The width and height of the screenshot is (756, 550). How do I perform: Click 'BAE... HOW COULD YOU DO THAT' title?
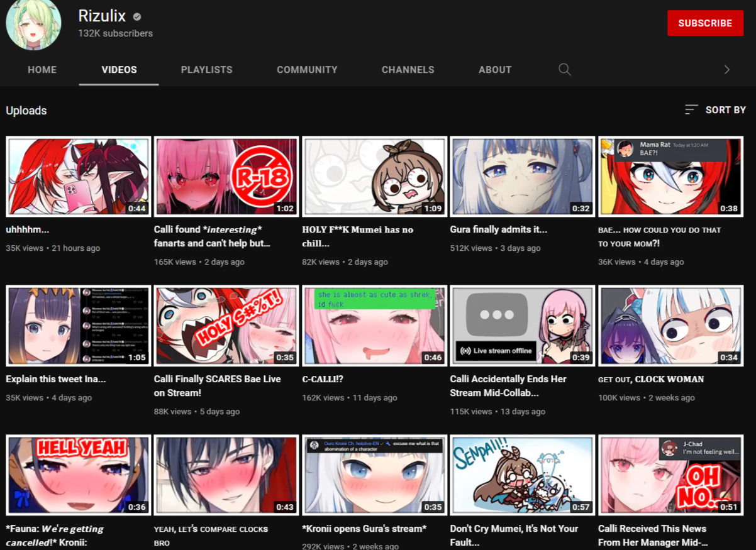(x=660, y=236)
